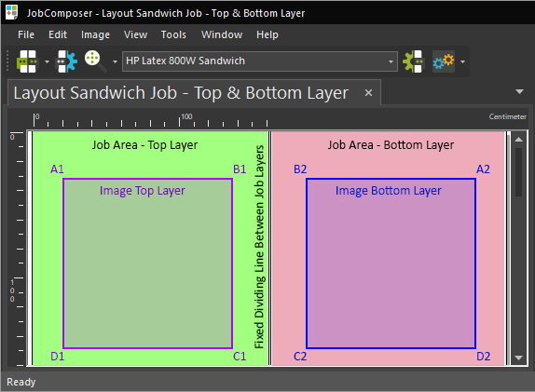Image resolution: width=535 pixels, height=392 pixels.
Task: Select the Image Bottom Layer rectangle
Action: click(391, 264)
